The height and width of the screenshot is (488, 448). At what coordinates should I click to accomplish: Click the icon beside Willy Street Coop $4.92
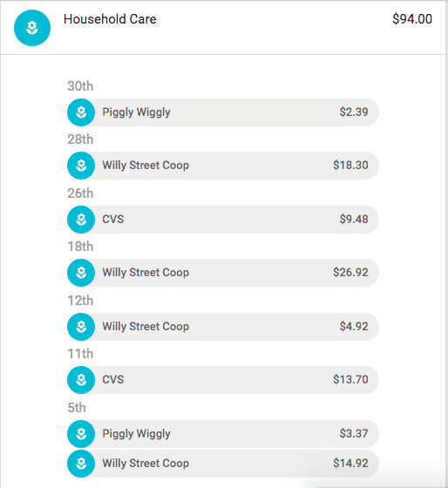click(x=81, y=327)
